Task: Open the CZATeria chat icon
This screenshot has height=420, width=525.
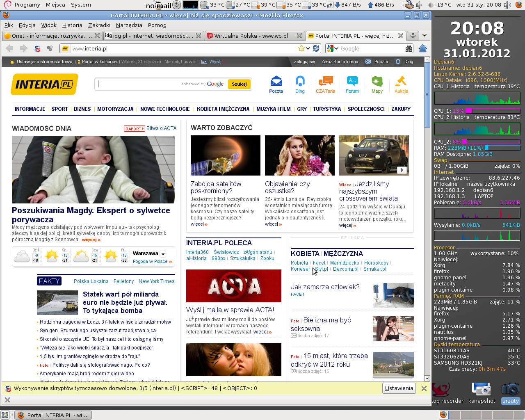Action: tap(325, 84)
